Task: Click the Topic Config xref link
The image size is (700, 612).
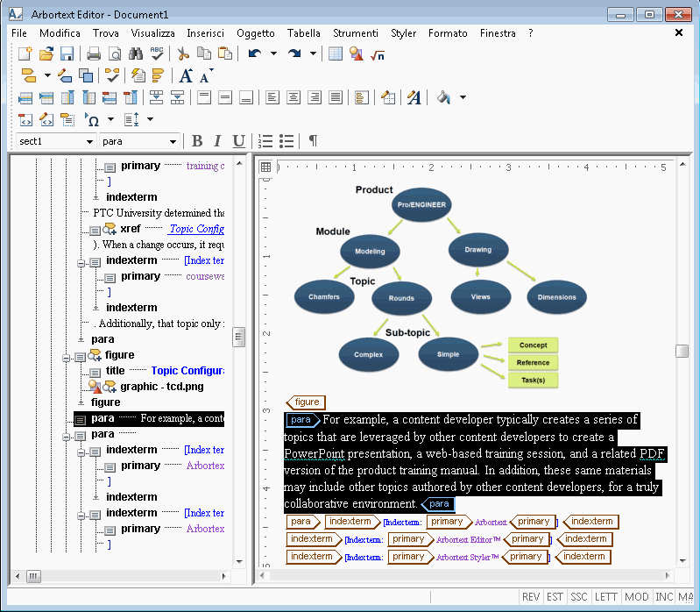Action: tap(196, 229)
